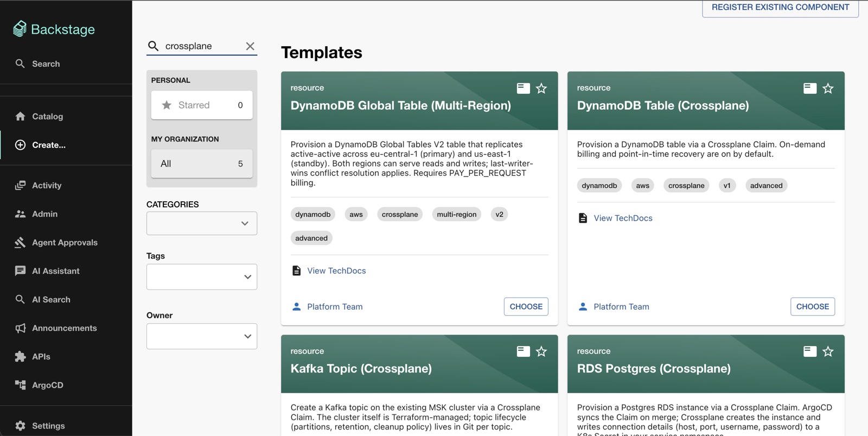Click the Backstage logo

(x=54, y=29)
